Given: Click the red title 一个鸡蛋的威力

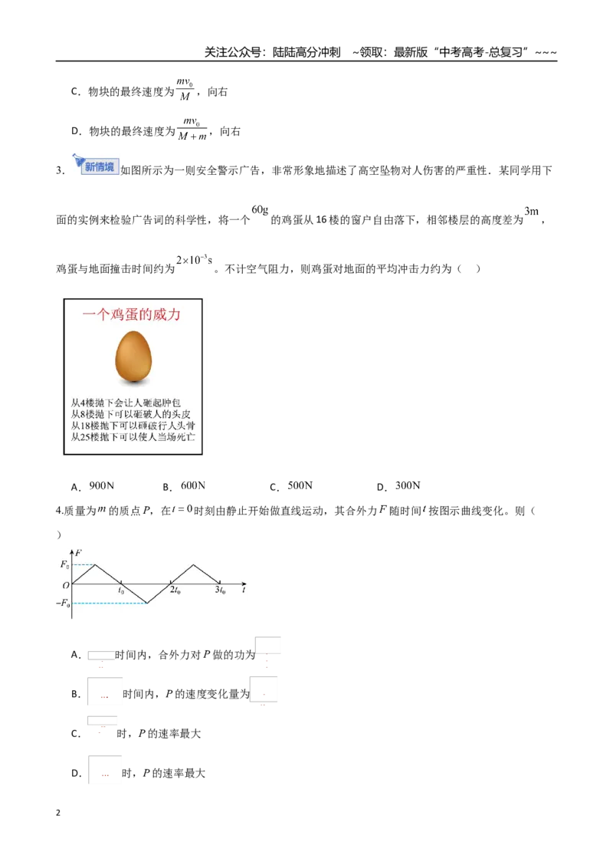Looking at the screenshot, I should pos(132,315).
